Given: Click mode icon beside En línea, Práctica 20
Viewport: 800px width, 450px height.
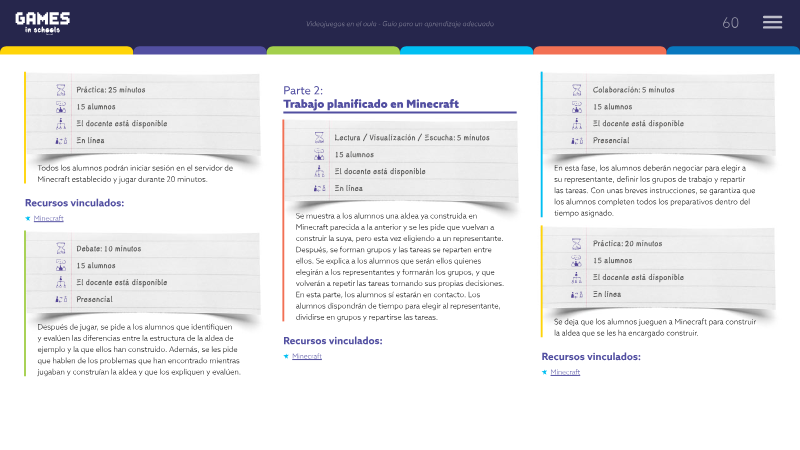Looking at the screenshot, I should tap(577, 295).
